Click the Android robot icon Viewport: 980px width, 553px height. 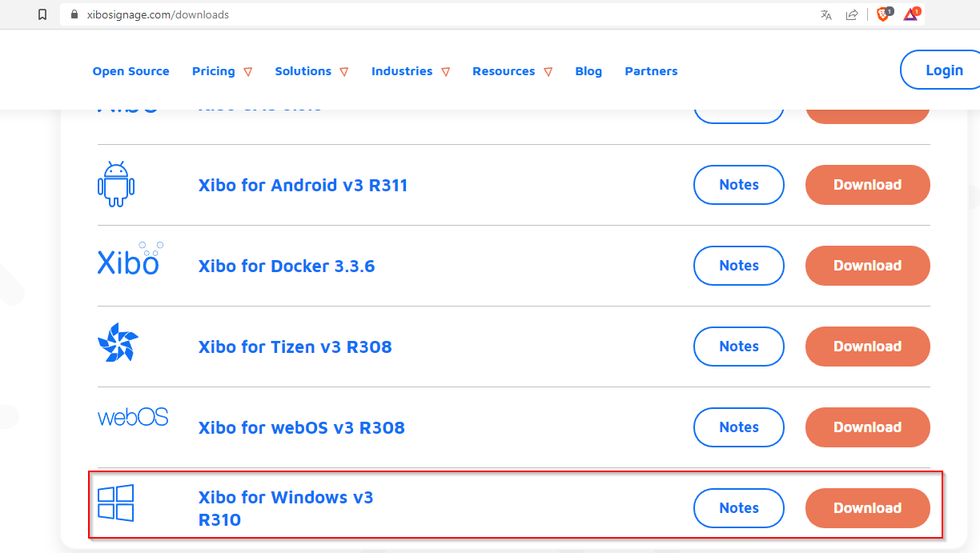coord(116,184)
